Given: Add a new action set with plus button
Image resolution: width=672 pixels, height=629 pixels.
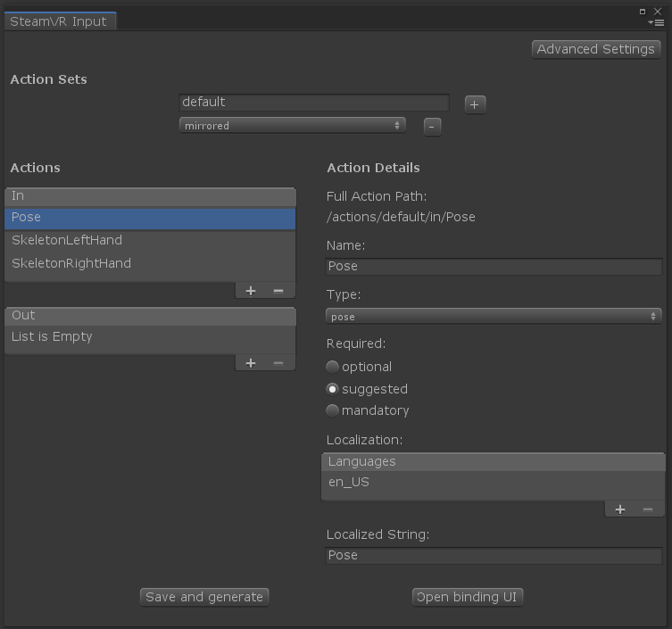Looking at the screenshot, I should [x=475, y=104].
